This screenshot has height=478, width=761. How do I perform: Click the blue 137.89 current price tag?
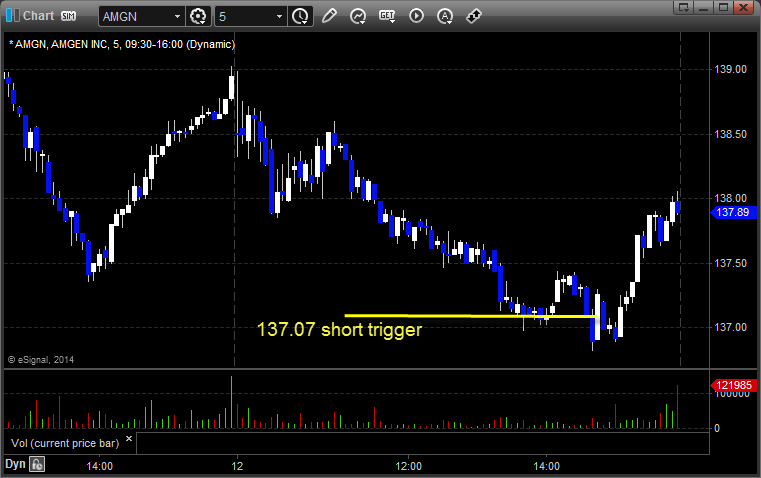[733, 212]
